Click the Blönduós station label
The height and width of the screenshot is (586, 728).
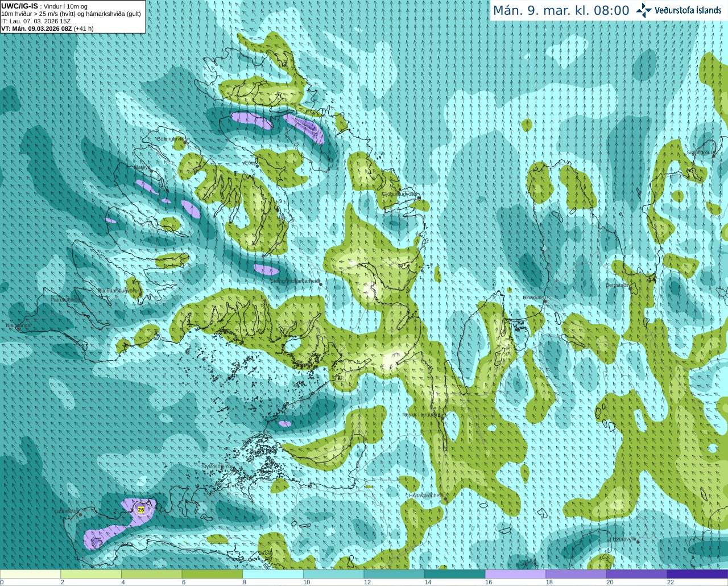click(x=533, y=298)
